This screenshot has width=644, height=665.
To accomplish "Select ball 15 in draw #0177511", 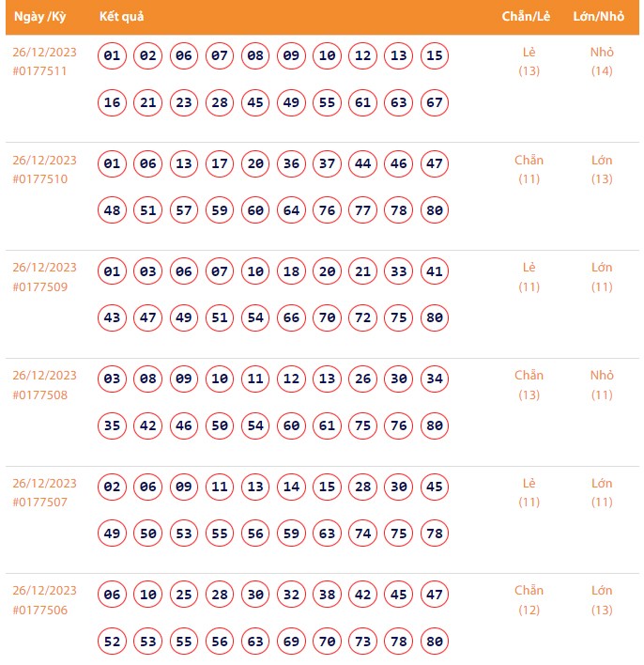I will 434,55.
